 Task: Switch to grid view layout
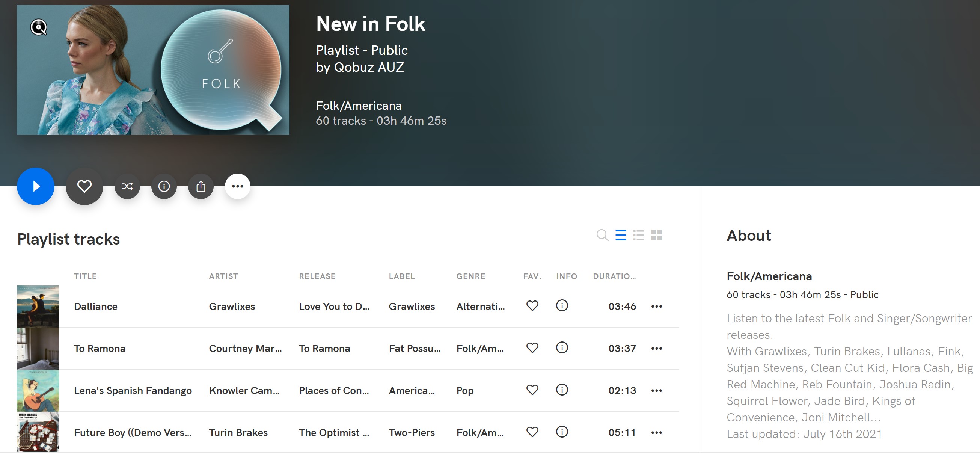point(657,235)
